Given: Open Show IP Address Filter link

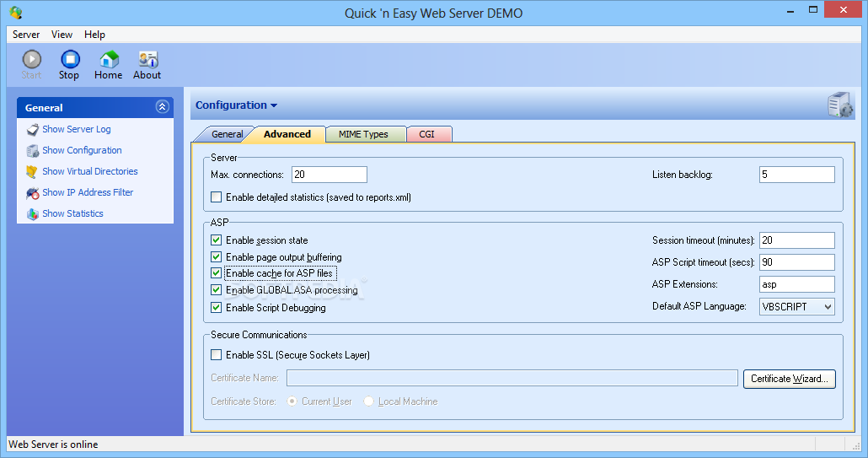Looking at the screenshot, I should (88, 192).
